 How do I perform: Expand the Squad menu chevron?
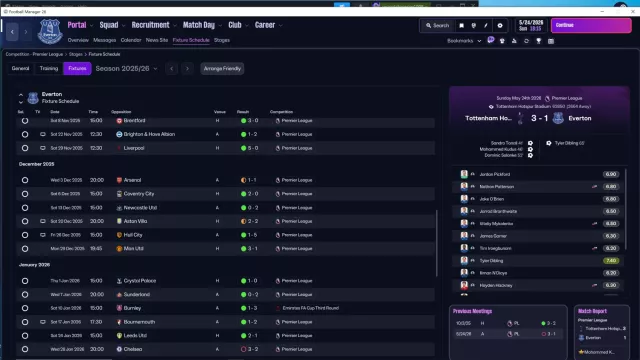(124, 25)
